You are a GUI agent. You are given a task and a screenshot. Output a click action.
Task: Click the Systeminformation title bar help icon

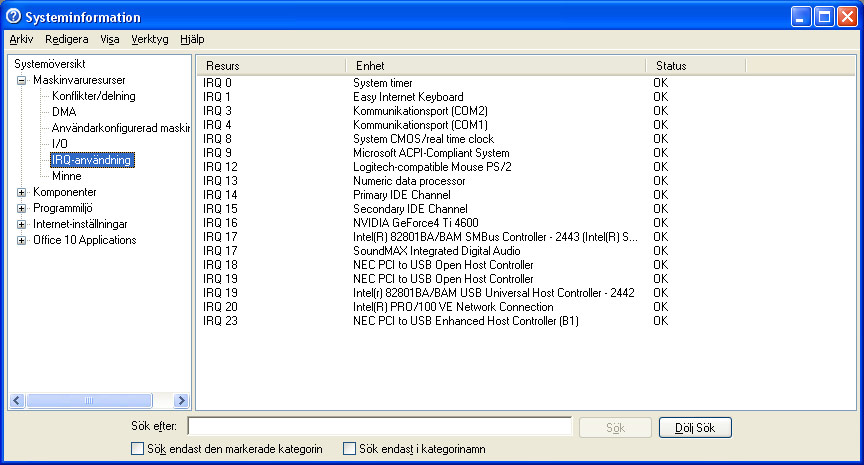(13, 17)
